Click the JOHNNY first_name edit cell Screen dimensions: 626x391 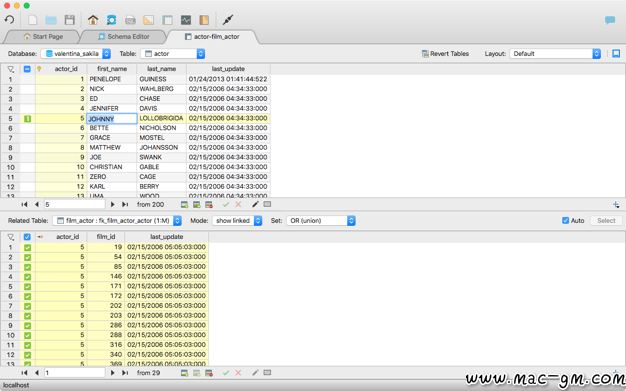(112, 119)
